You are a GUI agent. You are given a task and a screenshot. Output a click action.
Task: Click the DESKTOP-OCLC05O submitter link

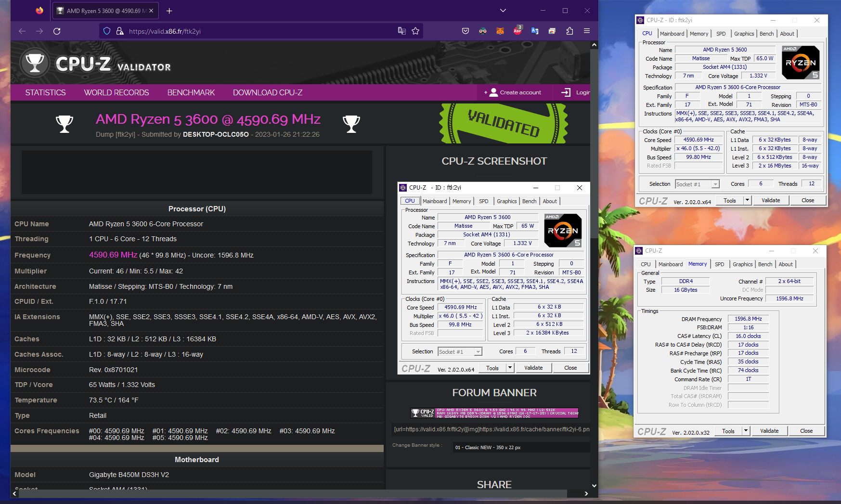(x=216, y=134)
